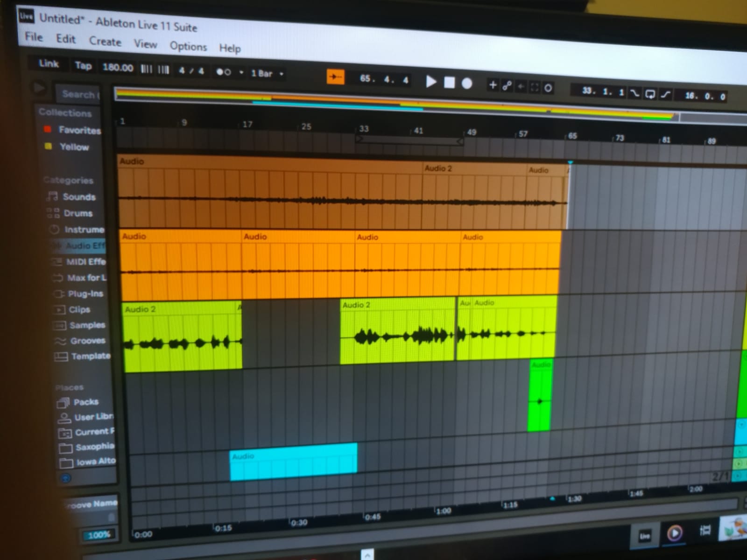Toggle the orange Follow playback button
747x560 pixels.
[335, 77]
